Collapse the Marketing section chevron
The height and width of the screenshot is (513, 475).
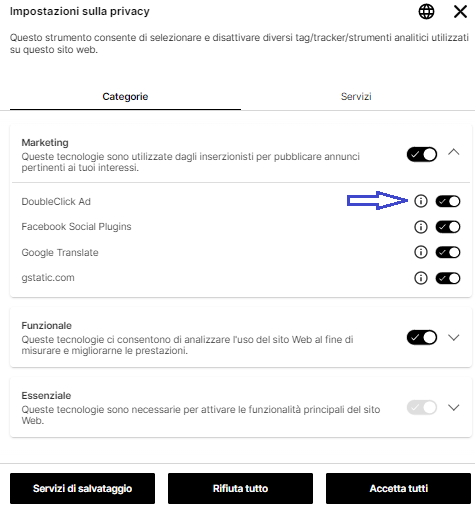[x=454, y=152]
